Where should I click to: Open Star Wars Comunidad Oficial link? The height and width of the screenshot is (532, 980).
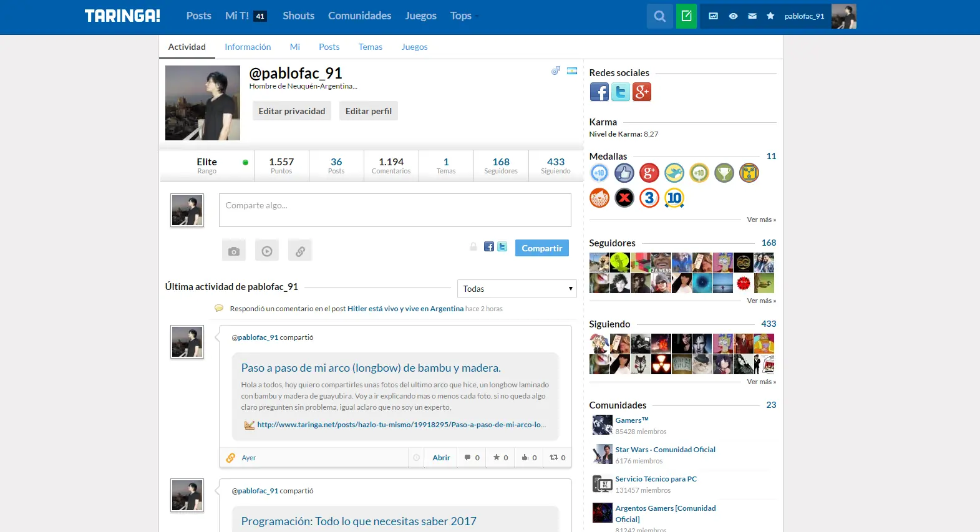pos(666,450)
